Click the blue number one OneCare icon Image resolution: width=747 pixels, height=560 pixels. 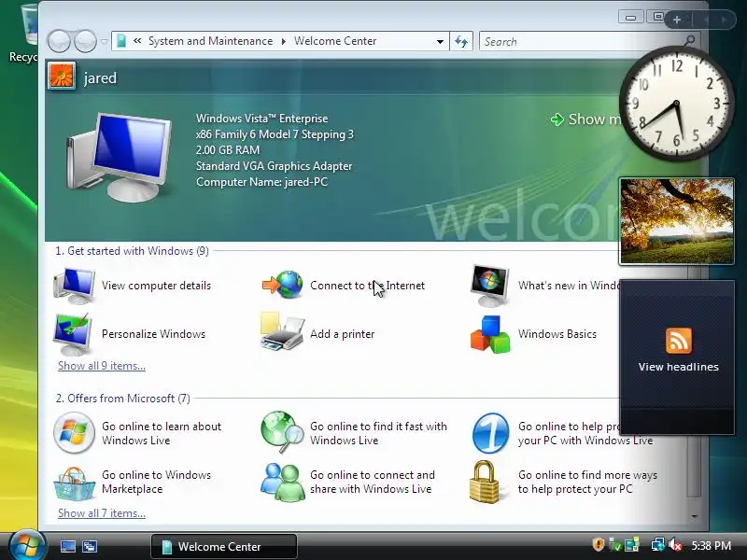pyautogui.click(x=490, y=433)
